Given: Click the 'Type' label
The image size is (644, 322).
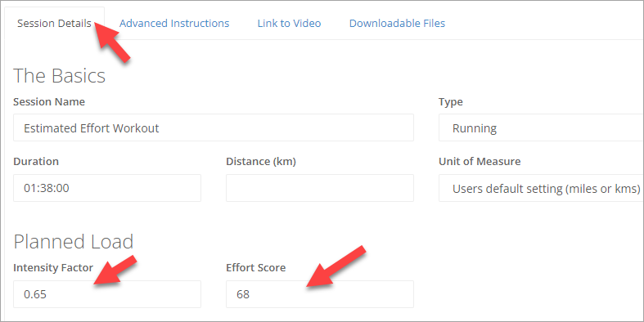Looking at the screenshot, I should (451, 101).
